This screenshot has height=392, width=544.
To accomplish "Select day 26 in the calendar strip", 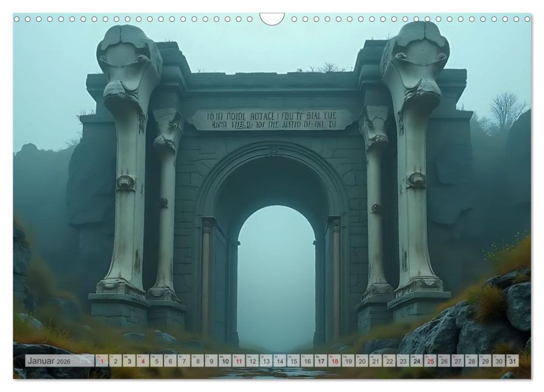I will coord(444,361).
